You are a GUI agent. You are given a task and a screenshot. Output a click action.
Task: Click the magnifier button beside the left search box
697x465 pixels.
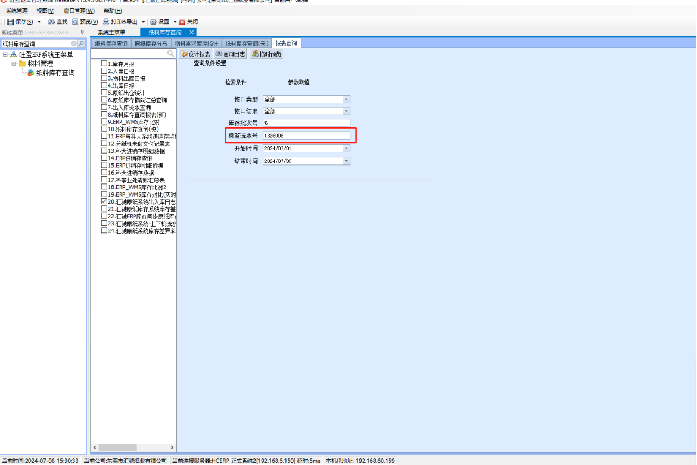81,44
